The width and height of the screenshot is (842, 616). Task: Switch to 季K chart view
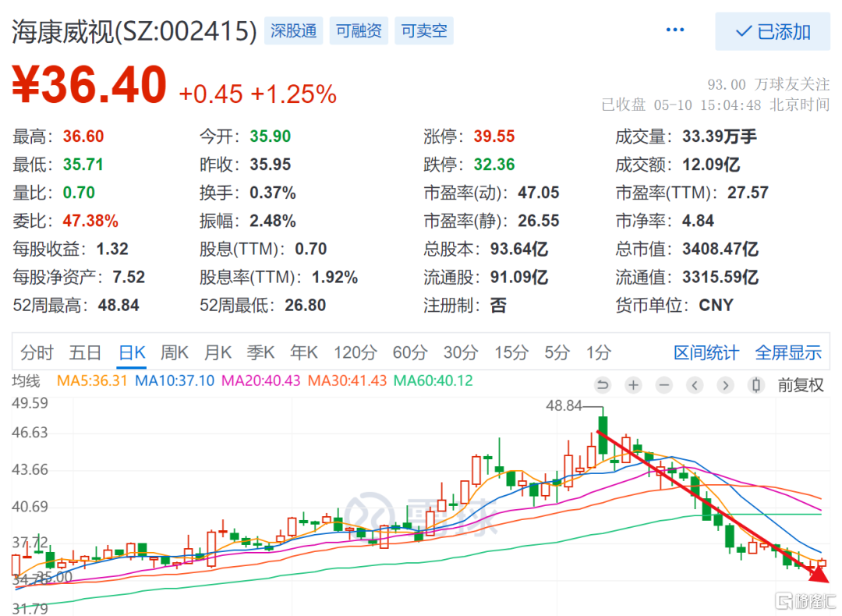coord(260,353)
